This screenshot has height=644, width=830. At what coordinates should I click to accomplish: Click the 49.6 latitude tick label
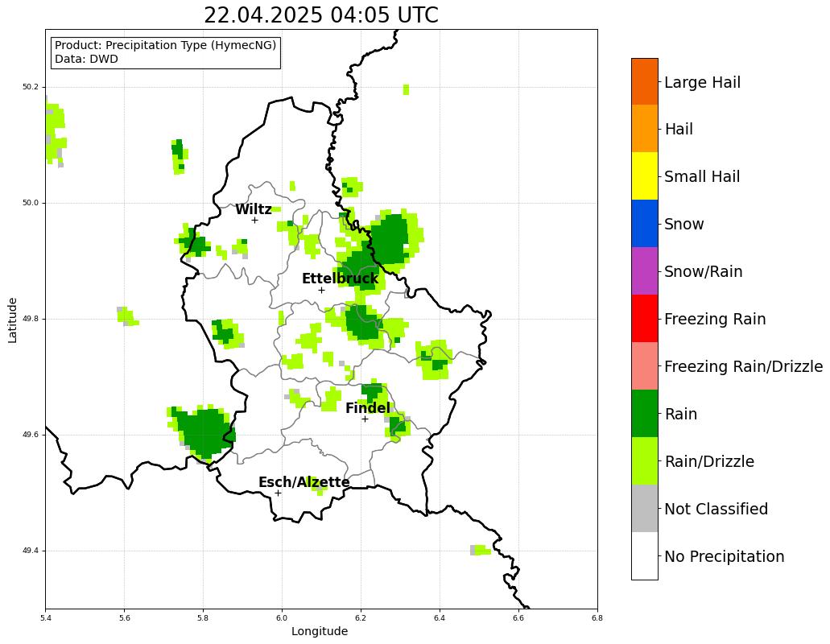[x=31, y=435]
